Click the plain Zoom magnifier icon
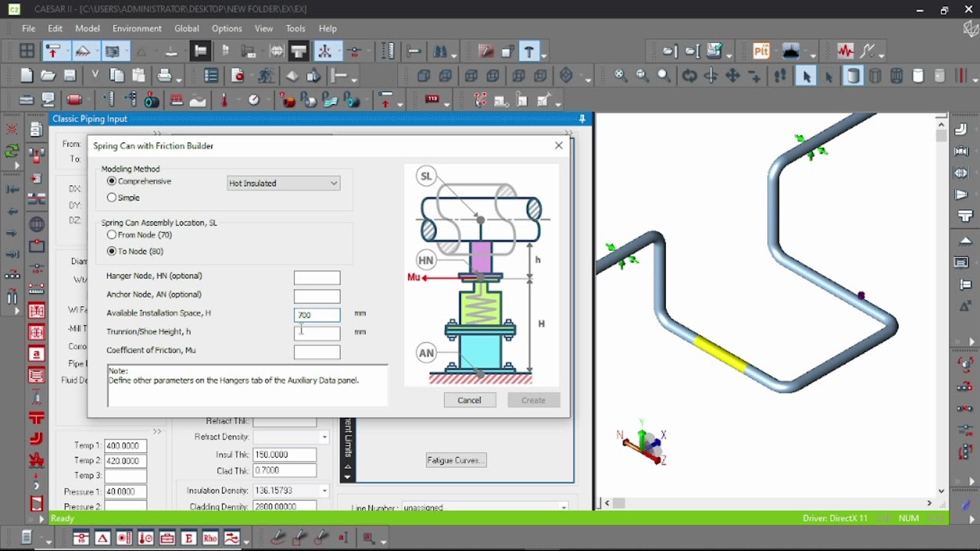Screen dimensions: 980x551 [x=664, y=76]
